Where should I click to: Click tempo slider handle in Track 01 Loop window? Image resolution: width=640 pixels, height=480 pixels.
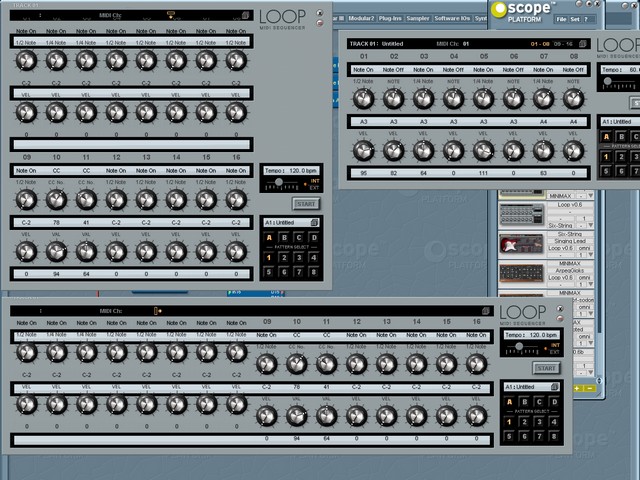[608, 81]
